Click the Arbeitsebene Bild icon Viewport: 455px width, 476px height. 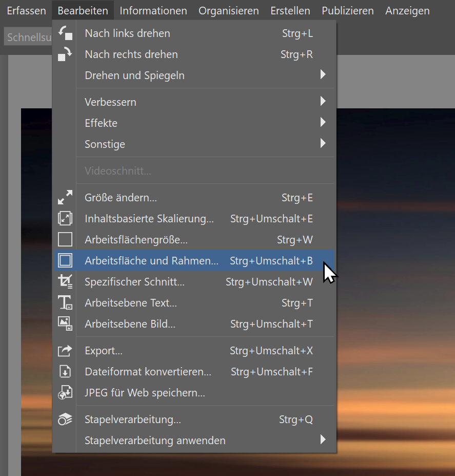65,323
